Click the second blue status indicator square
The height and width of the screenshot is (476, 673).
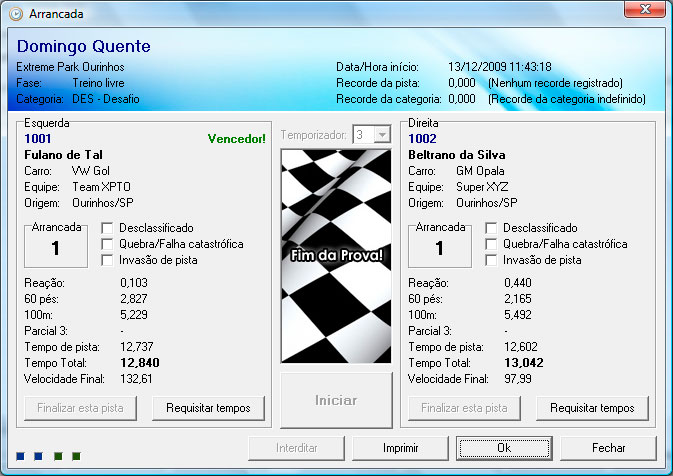click(39, 457)
